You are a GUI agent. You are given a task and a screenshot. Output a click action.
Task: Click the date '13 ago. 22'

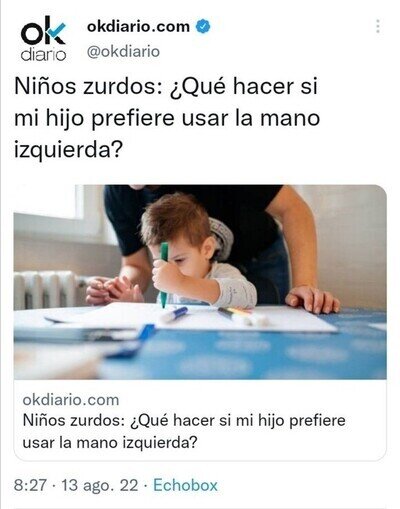100,485
